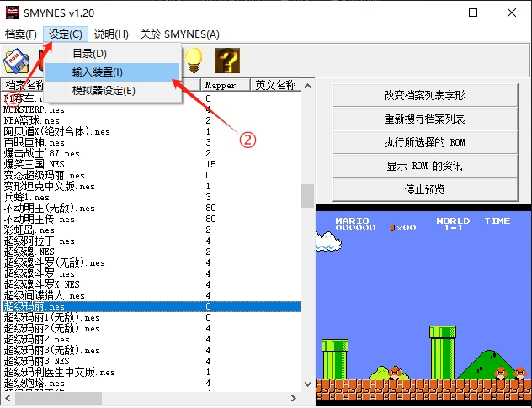Open the 说明(H) menu
Viewport: 532px width, 408px height.
tap(111, 34)
